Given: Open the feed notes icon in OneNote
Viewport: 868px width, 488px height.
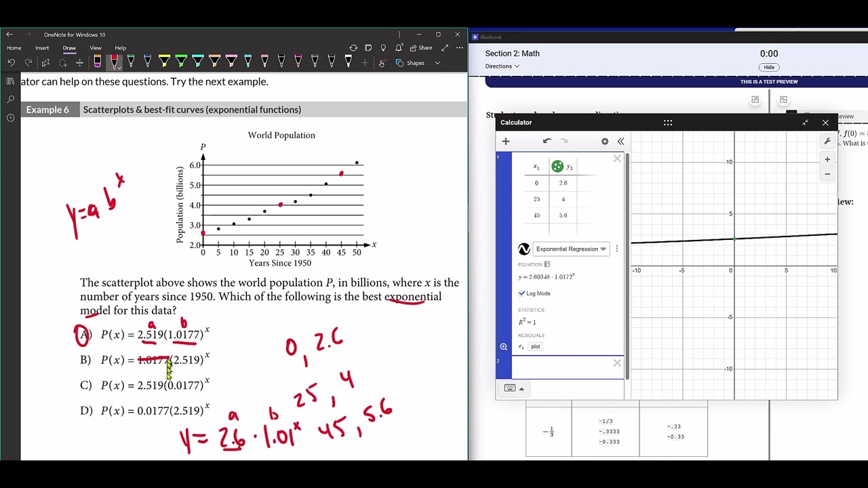Looking at the screenshot, I should [x=368, y=48].
